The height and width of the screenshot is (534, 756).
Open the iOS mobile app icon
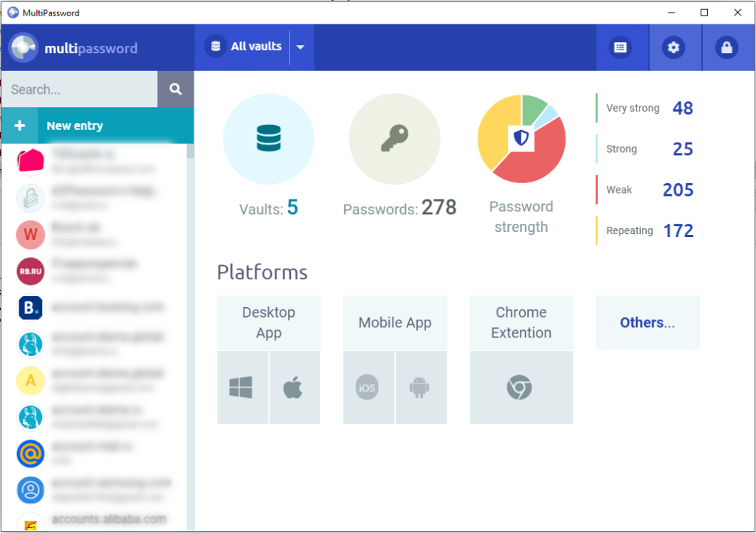[368, 387]
